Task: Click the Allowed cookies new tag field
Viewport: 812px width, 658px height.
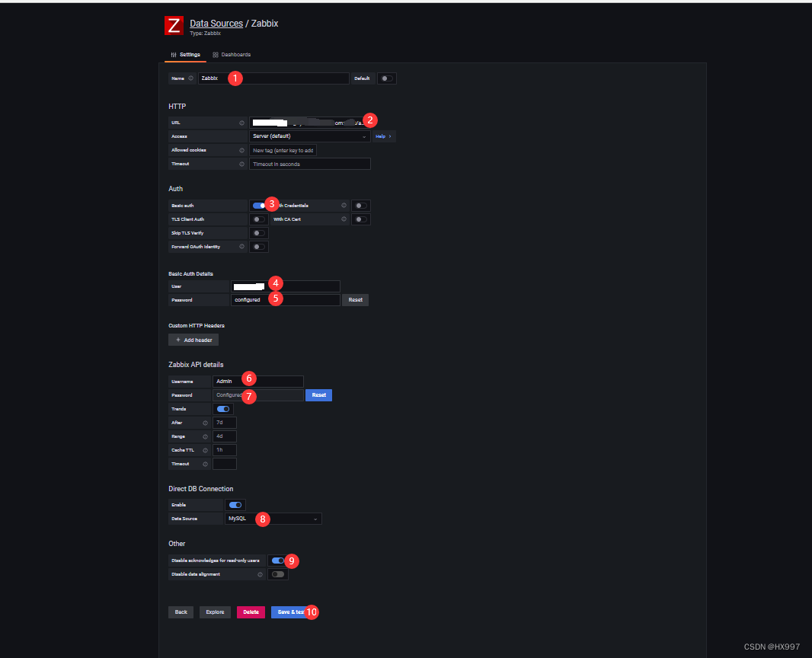Action: tap(283, 150)
